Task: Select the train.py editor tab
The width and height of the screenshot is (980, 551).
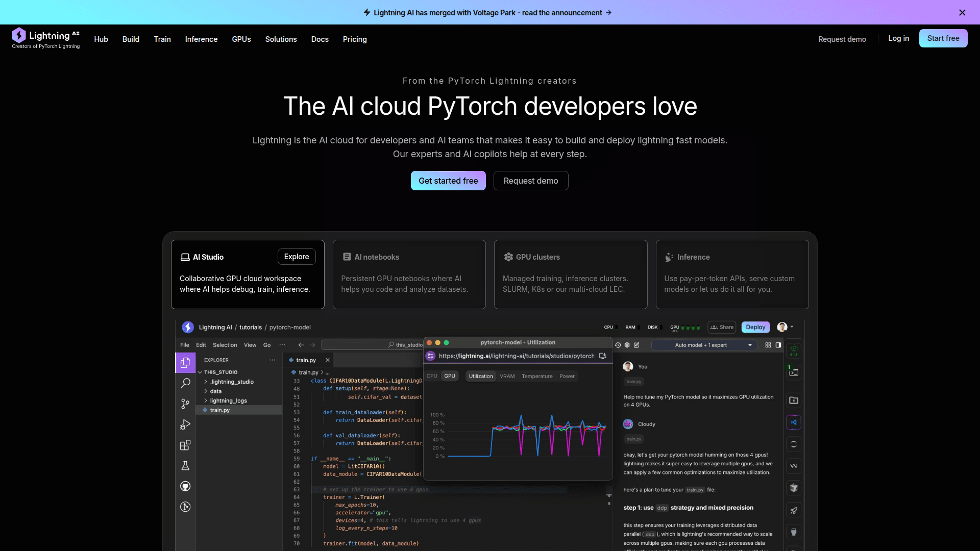Action: (305, 360)
